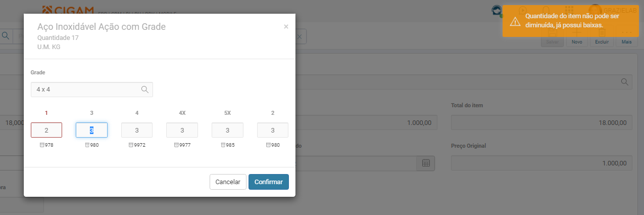
Task: Click the stock icon beside 9977
Action: click(x=176, y=145)
